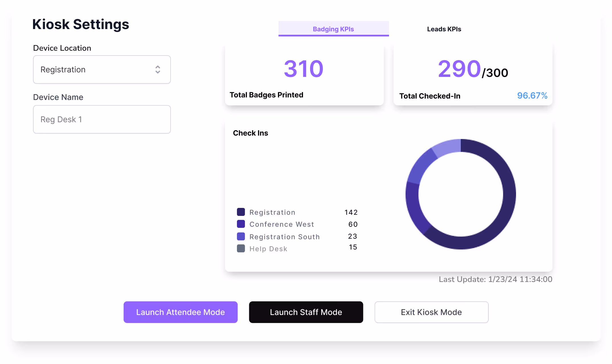This screenshot has height=364, width=612.
Task: Click the Help Desk legend color swatch
Action: (x=241, y=248)
